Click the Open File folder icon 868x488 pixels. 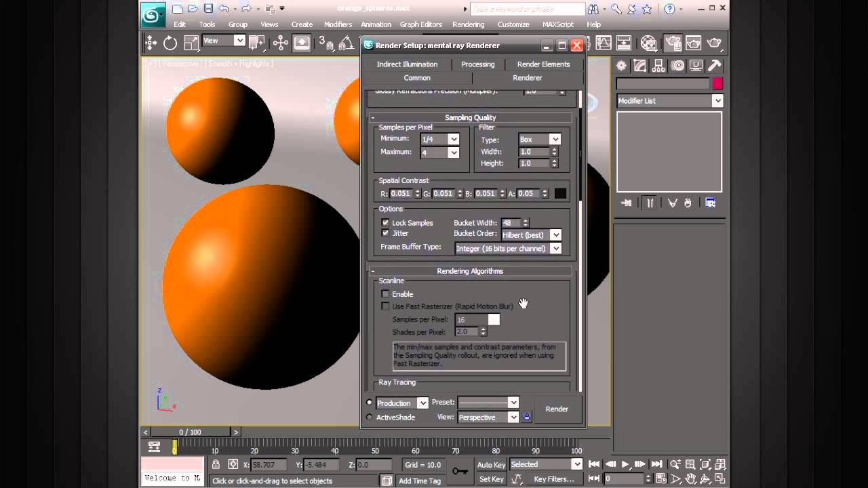193,9
